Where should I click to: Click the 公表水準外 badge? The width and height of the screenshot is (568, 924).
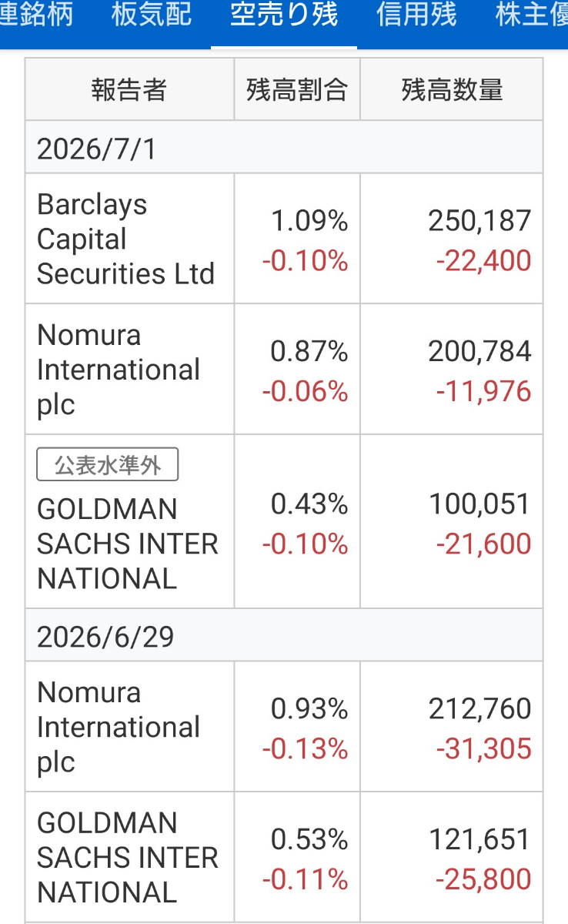click(x=108, y=465)
